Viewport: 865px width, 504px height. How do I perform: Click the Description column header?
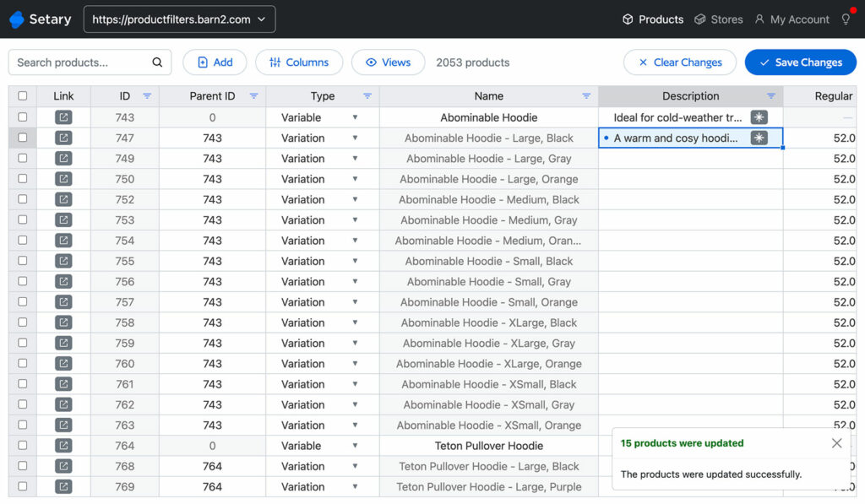[x=691, y=96]
